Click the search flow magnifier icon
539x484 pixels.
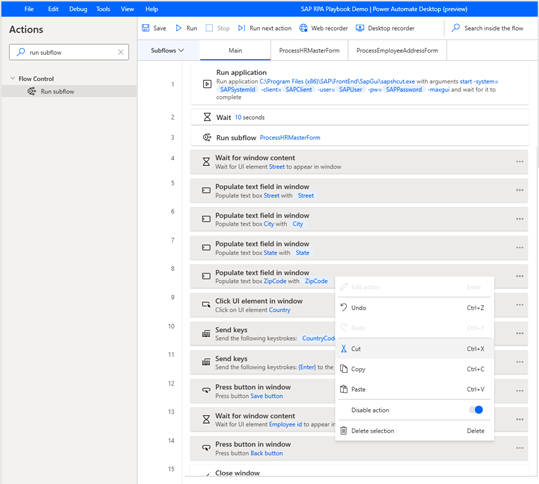click(x=456, y=28)
